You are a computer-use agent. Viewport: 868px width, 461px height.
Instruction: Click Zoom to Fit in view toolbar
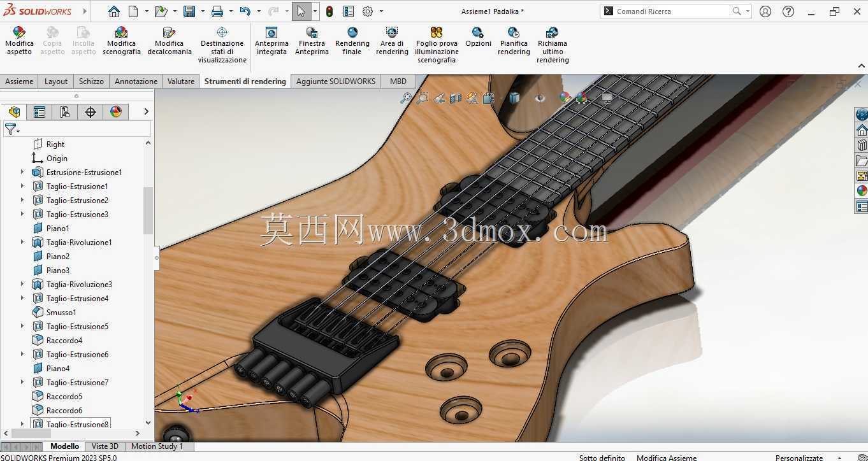click(x=405, y=98)
